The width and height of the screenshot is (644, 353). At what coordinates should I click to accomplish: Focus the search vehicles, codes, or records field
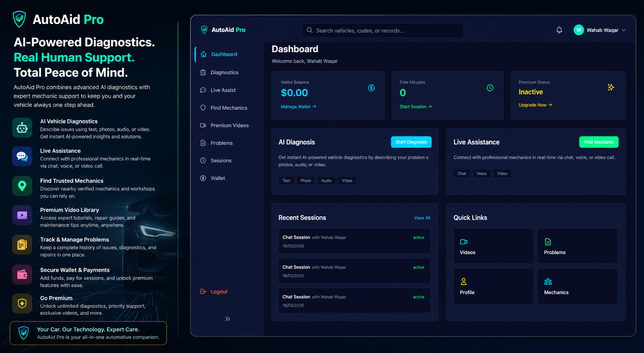point(383,30)
